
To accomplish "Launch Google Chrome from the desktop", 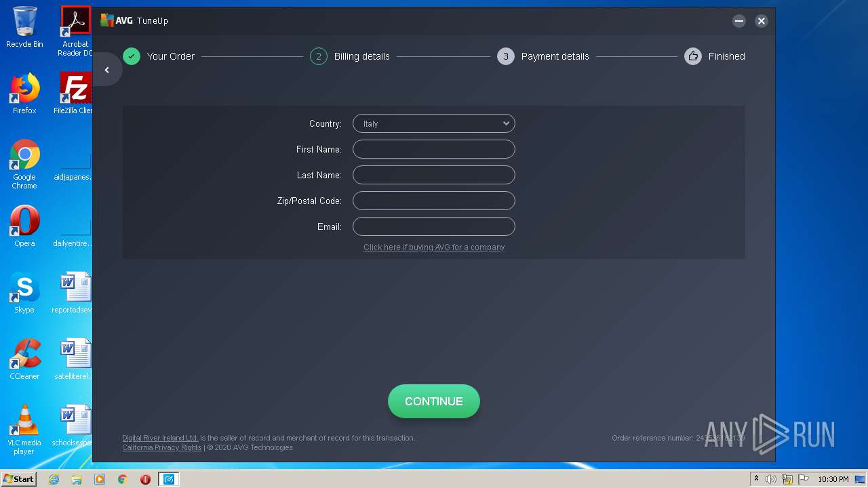I will click(24, 164).
